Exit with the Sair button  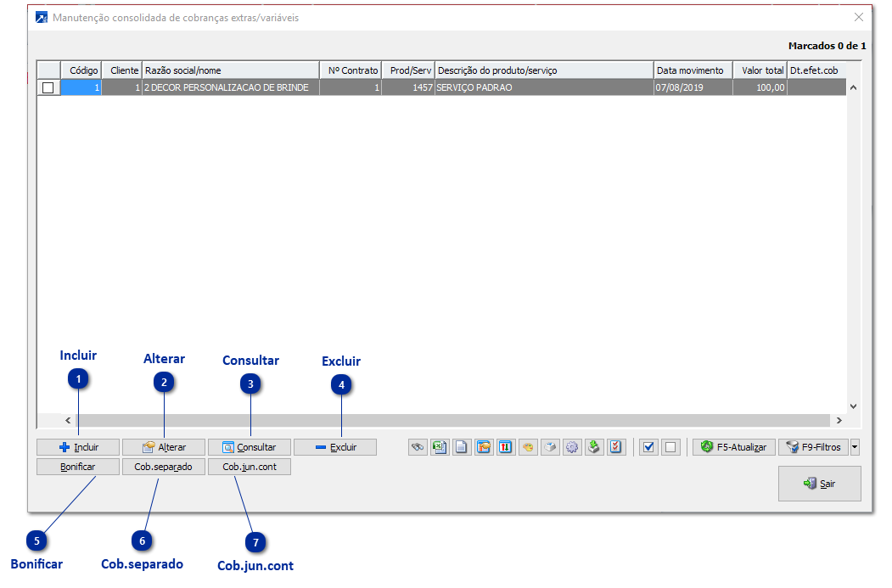click(x=820, y=484)
